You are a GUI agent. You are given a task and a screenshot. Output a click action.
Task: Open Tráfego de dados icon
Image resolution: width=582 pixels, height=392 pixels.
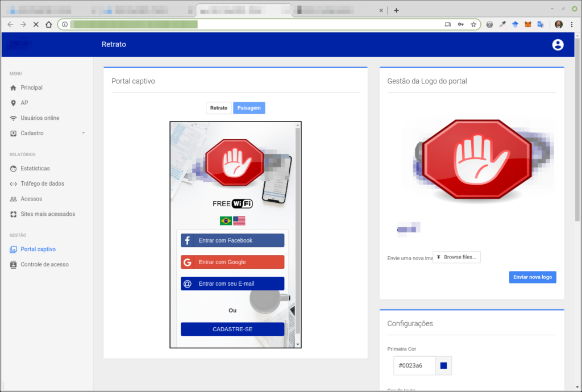tap(14, 184)
